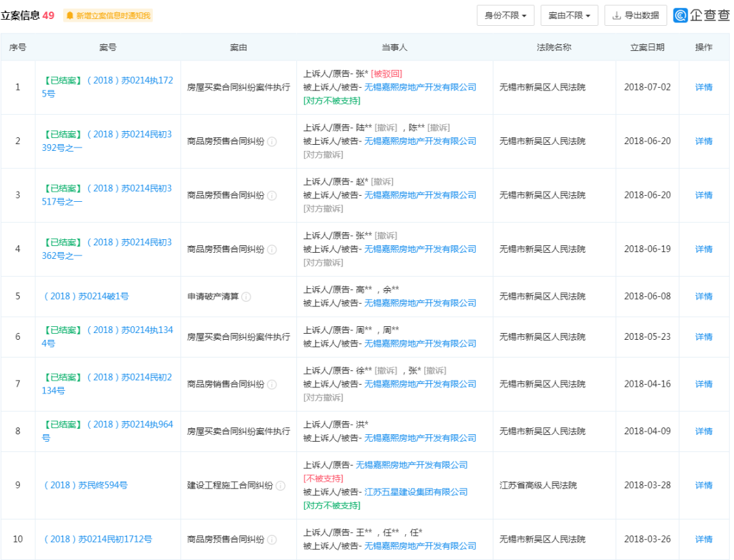Click the 案号 column header
This screenshot has height=560, width=734.
point(107,48)
